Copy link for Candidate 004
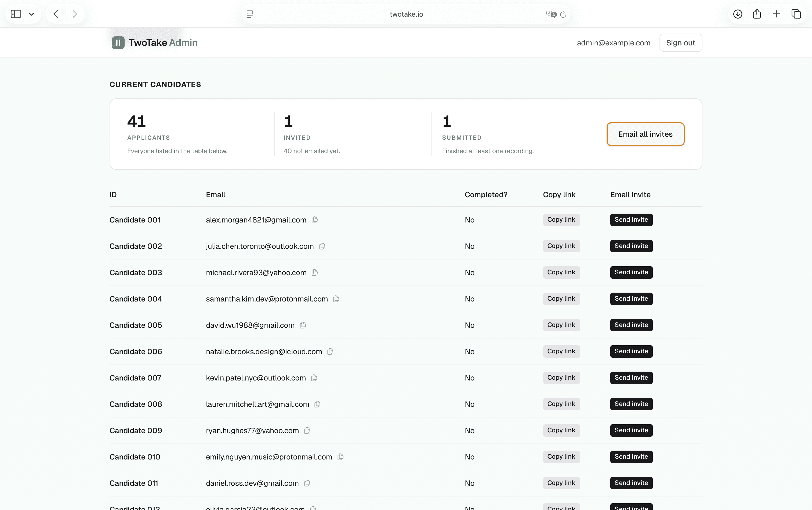 click(561, 299)
